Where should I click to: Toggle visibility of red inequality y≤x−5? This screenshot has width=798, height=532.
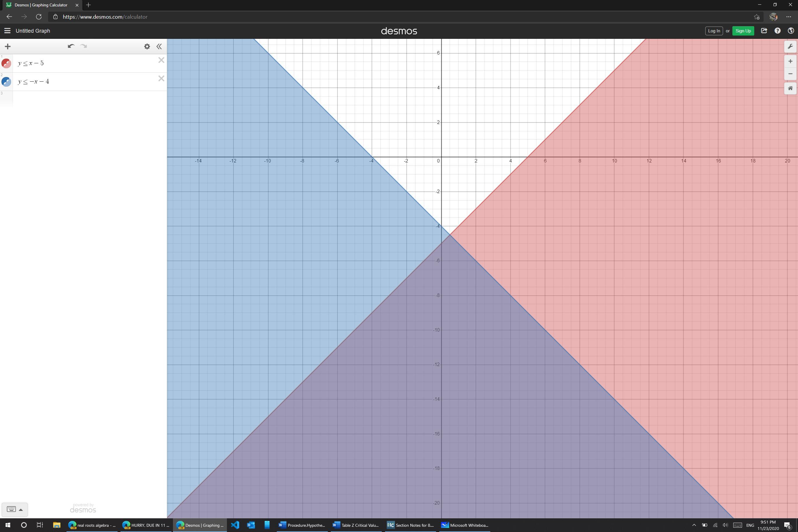6,64
